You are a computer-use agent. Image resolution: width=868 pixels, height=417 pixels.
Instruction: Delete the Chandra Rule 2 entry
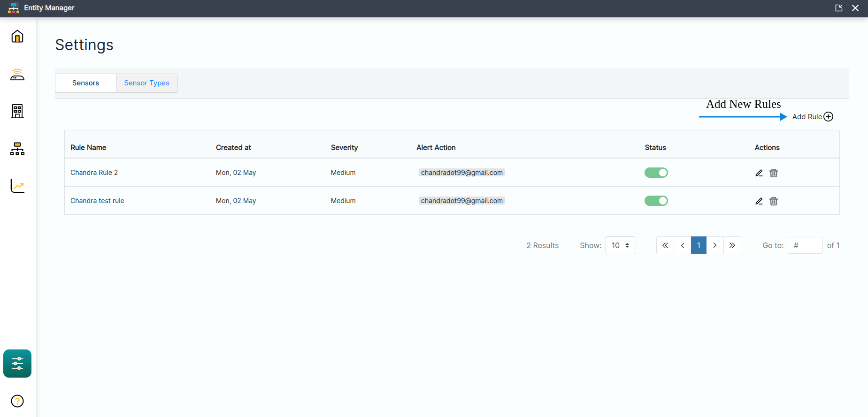[774, 173]
